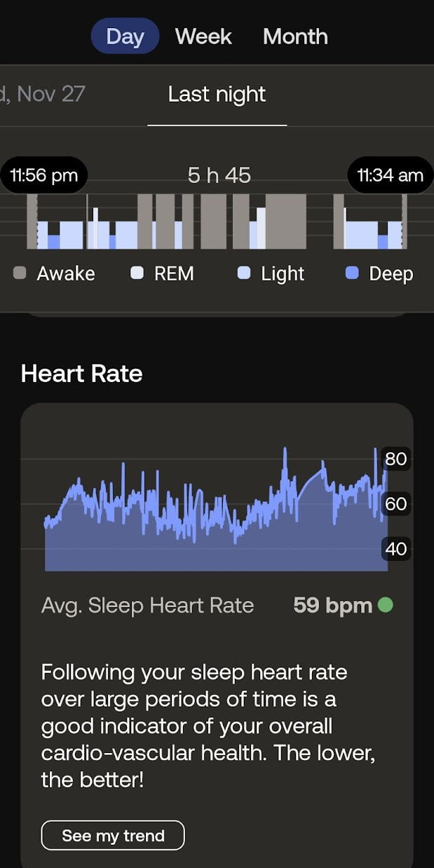Click the blue Deep sleep legend square
Image resolution: width=434 pixels, height=868 pixels.
click(x=352, y=273)
